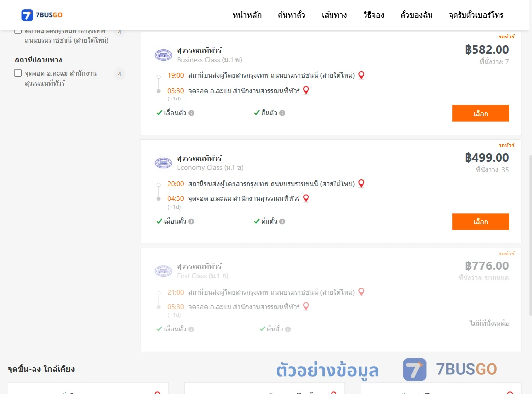Open คืนตั๋ว info icon on First Class card
This screenshot has height=394, width=532.
pyautogui.click(x=288, y=329)
